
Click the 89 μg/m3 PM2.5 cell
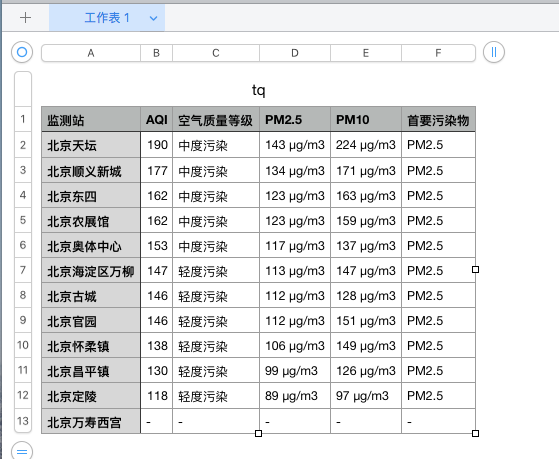[295, 396]
